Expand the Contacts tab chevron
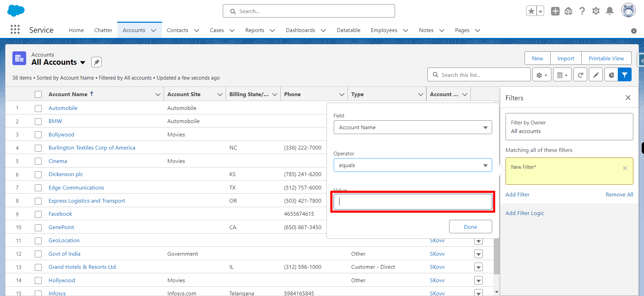This screenshot has width=644, height=296. point(197,30)
